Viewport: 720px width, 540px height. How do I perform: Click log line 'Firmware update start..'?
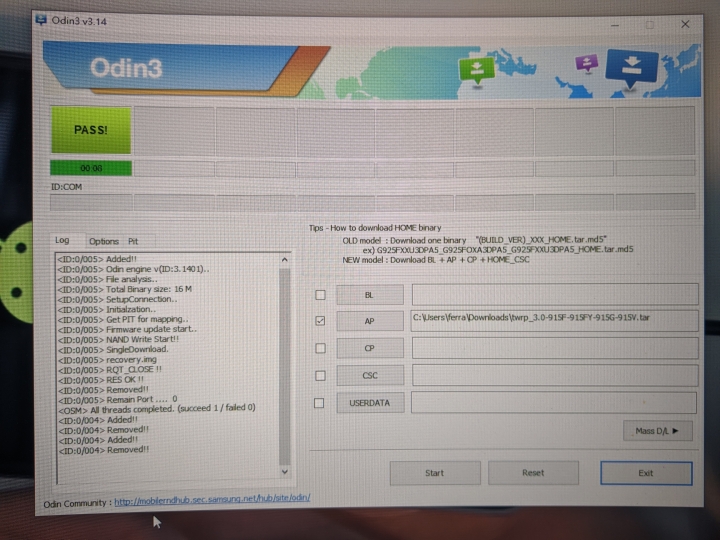point(127,329)
